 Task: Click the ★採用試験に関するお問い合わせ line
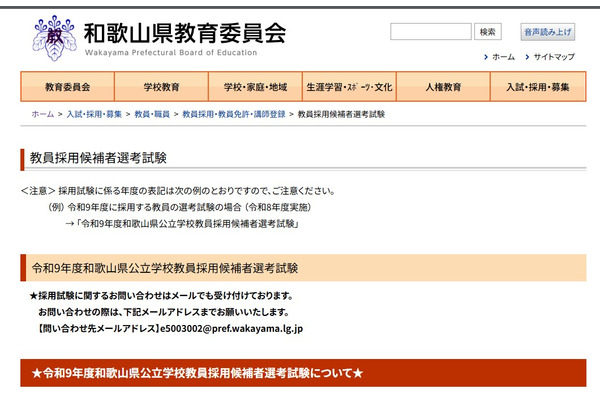pos(161,296)
